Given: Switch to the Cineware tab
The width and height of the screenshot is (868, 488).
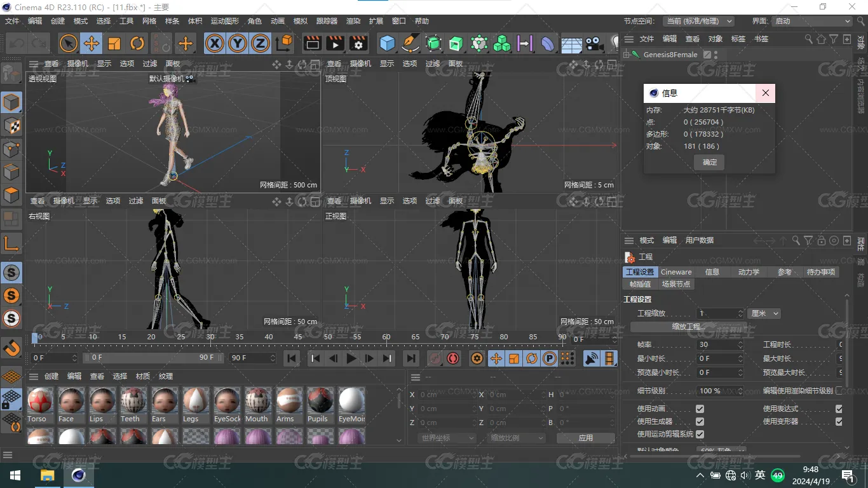Looking at the screenshot, I should pyautogui.click(x=676, y=272).
